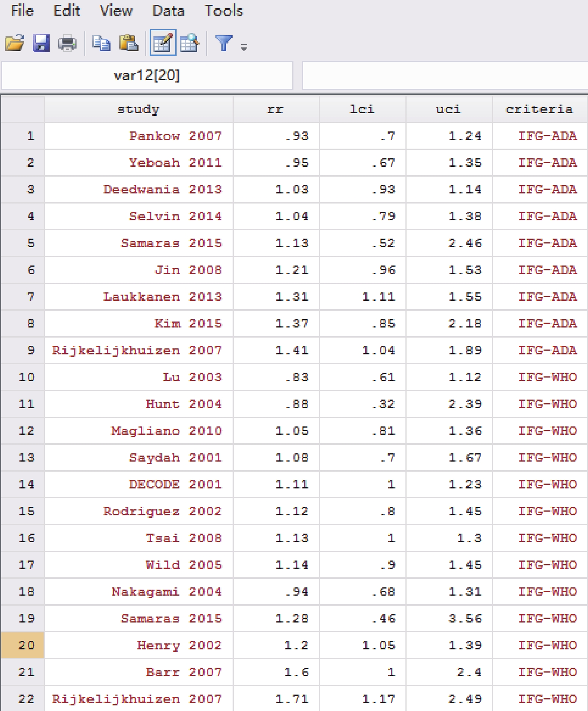Open the File menu
Viewport: 588px width, 711px height.
tap(22, 10)
